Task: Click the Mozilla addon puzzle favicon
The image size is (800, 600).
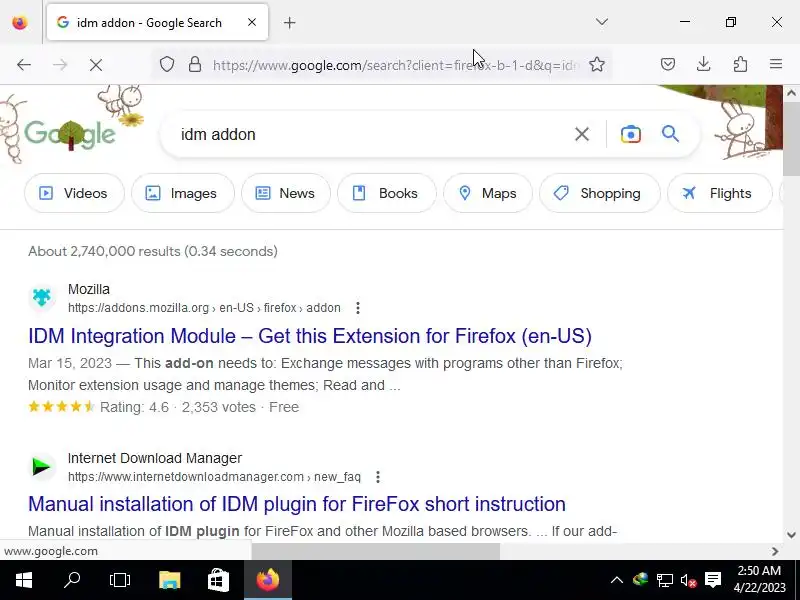Action: [x=42, y=297]
